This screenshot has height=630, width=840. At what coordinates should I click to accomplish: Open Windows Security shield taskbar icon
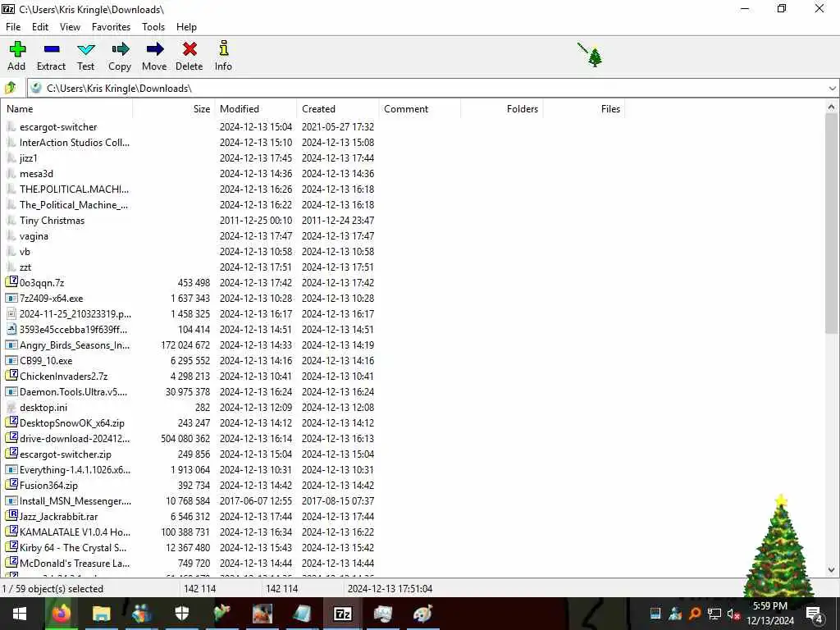(x=182, y=614)
